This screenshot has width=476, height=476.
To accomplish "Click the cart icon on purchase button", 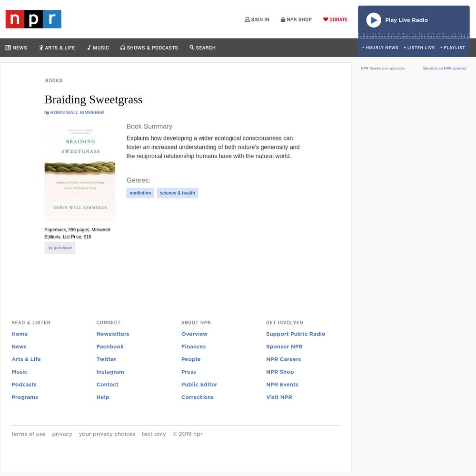I will pyautogui.click(x=50, y=248).
